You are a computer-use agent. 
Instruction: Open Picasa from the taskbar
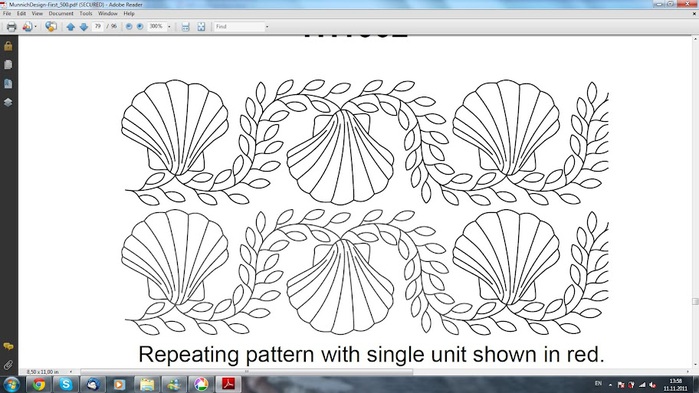(x=201, y=384)
